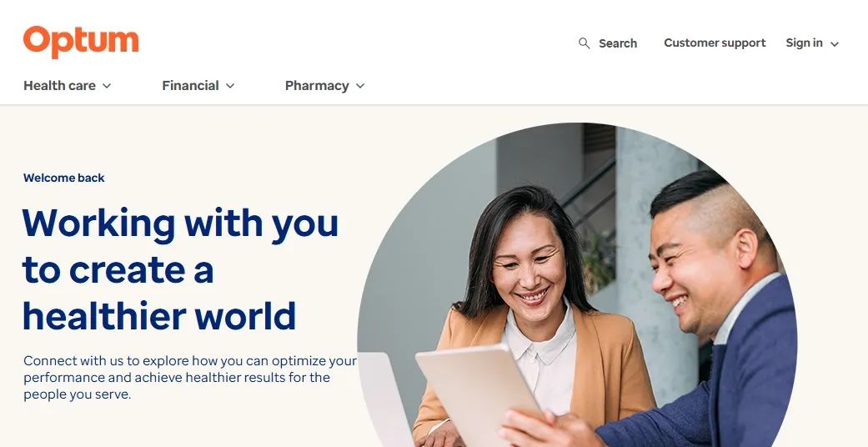The image size is (868, 447).
Task: Click the orange Optum logo
Action: (81, 42)
